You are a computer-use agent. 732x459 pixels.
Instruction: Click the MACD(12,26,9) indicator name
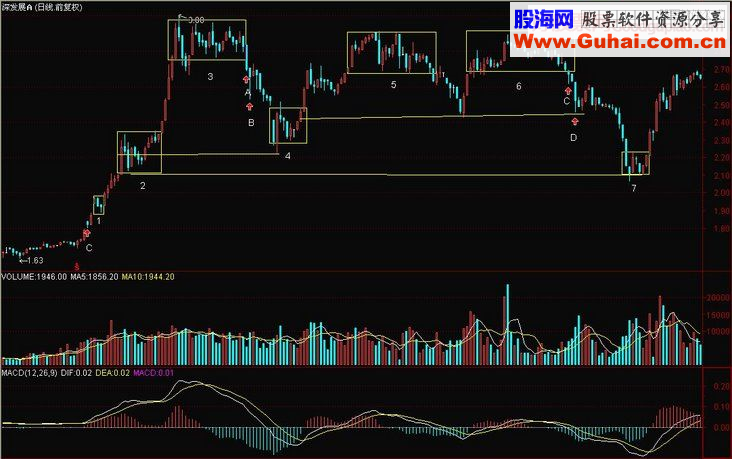coord(29,373)
